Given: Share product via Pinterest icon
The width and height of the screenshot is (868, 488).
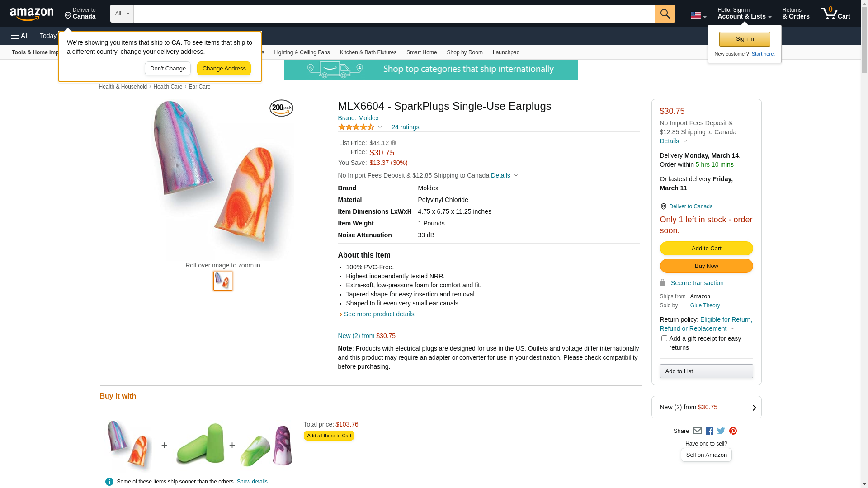Looking at the screenshot, I should coord(733,431).
